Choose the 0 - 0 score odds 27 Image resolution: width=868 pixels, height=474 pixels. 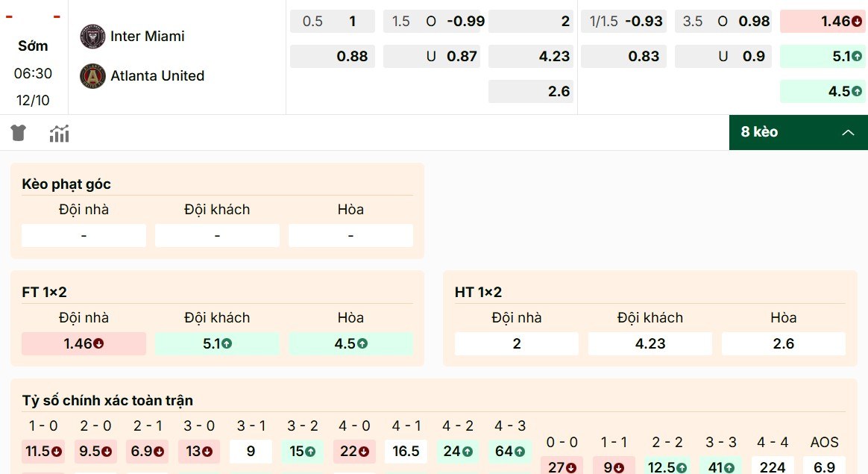tap(562, 467)
